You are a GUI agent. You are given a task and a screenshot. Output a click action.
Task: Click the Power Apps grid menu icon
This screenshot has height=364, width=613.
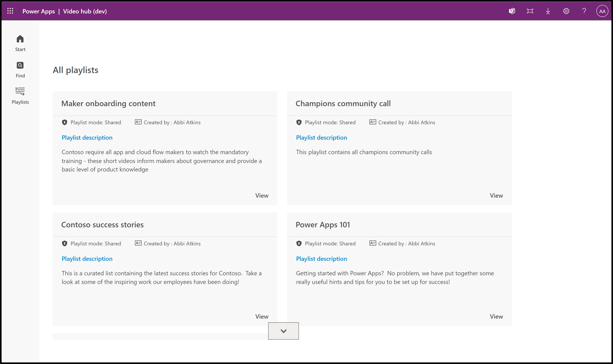click(10, 11)
